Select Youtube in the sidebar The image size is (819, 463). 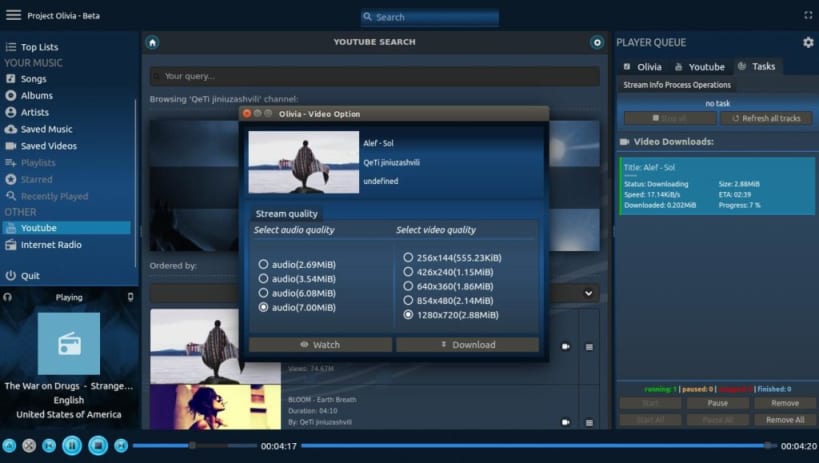pyautogui.click(x=67, y=228)
